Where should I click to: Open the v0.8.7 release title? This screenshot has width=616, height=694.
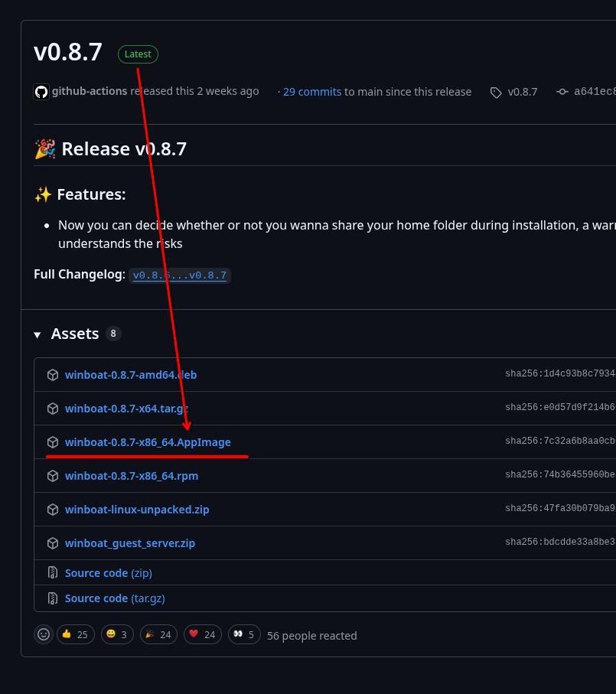point(68,52)
